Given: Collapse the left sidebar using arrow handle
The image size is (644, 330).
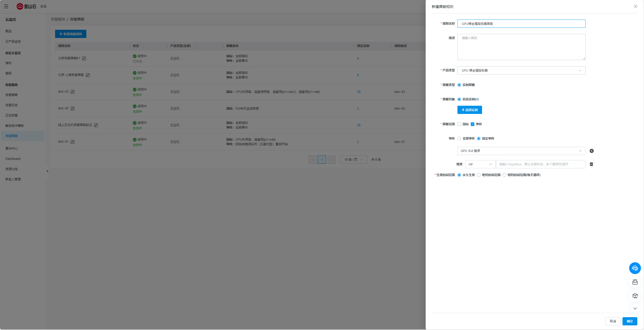Looking at the screenshot, I should click(x=47, y=171).
